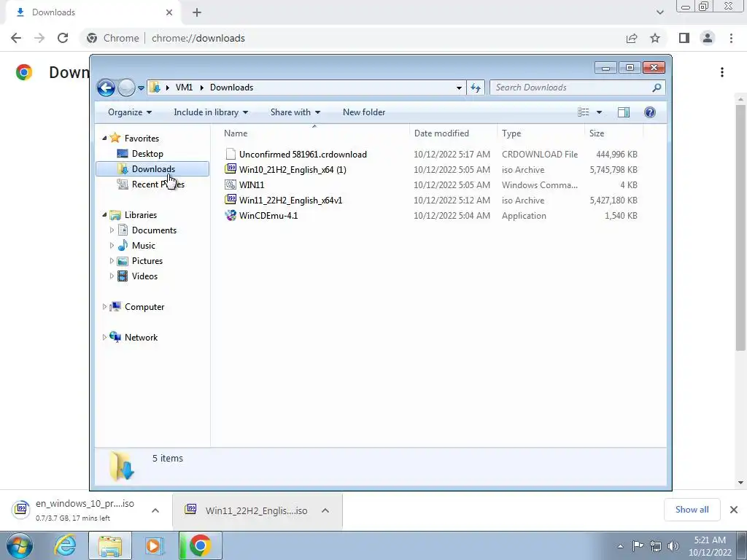Screen dimensions: 747x560
Task: Expand the Computer node
Action: coord(104,307)
